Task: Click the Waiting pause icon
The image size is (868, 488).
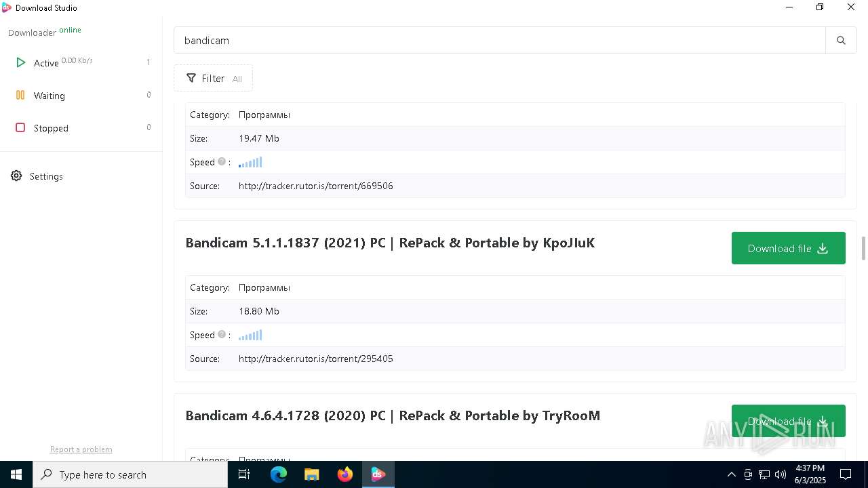Action: pyautogui.click(x=20, y=96)
